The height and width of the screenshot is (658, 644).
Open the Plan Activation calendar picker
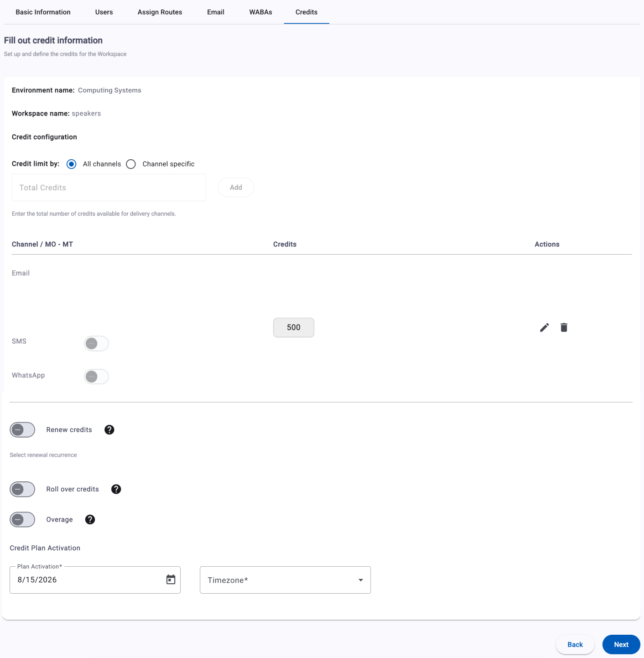(x=171, y=580)
